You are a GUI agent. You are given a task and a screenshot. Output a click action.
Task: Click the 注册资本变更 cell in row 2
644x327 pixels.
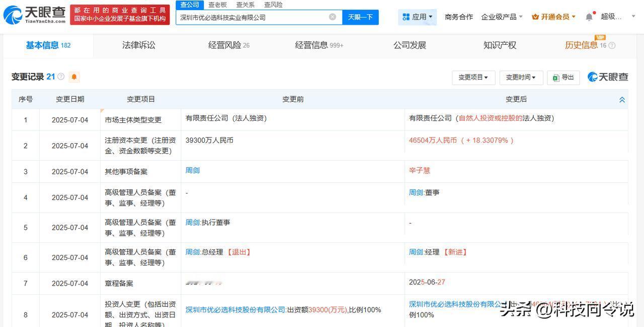coord(140,146)
